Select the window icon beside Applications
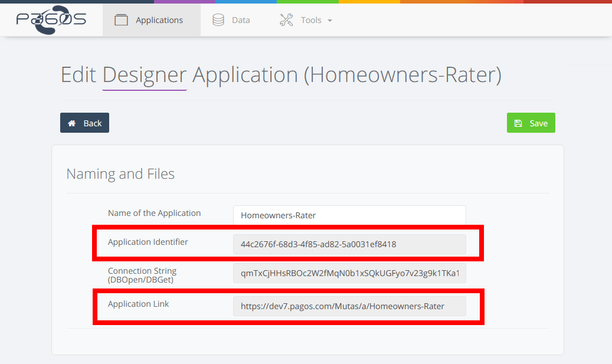 click(x=121, y=19)
